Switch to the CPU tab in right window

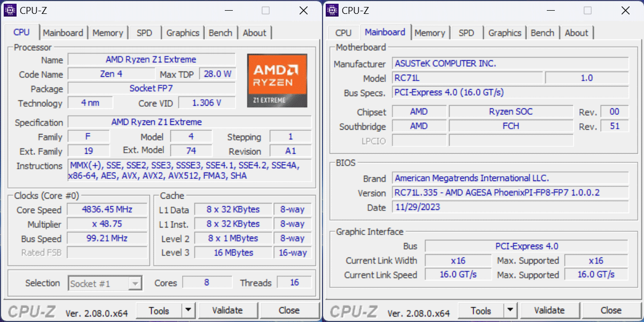[343, 33]
